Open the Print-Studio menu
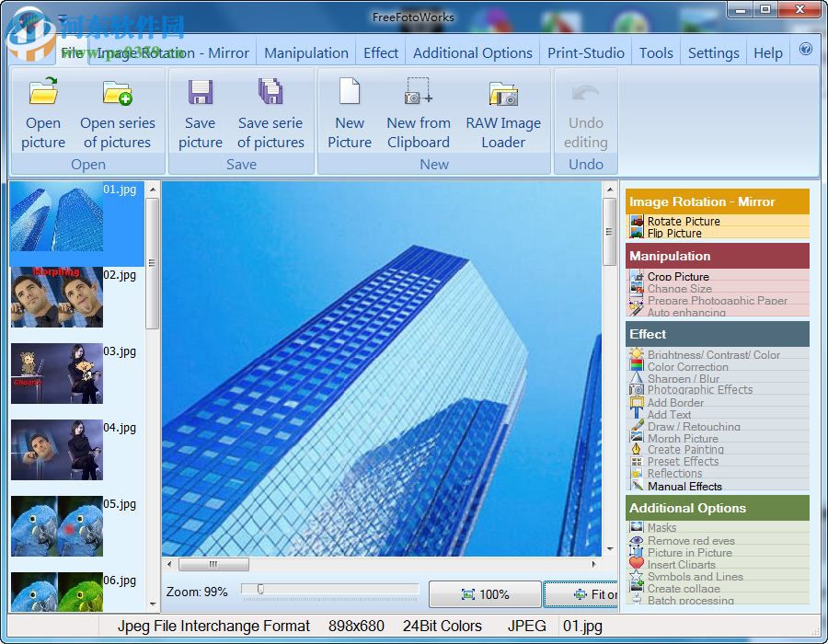The image size is (828, 644). tap(585, 52)
